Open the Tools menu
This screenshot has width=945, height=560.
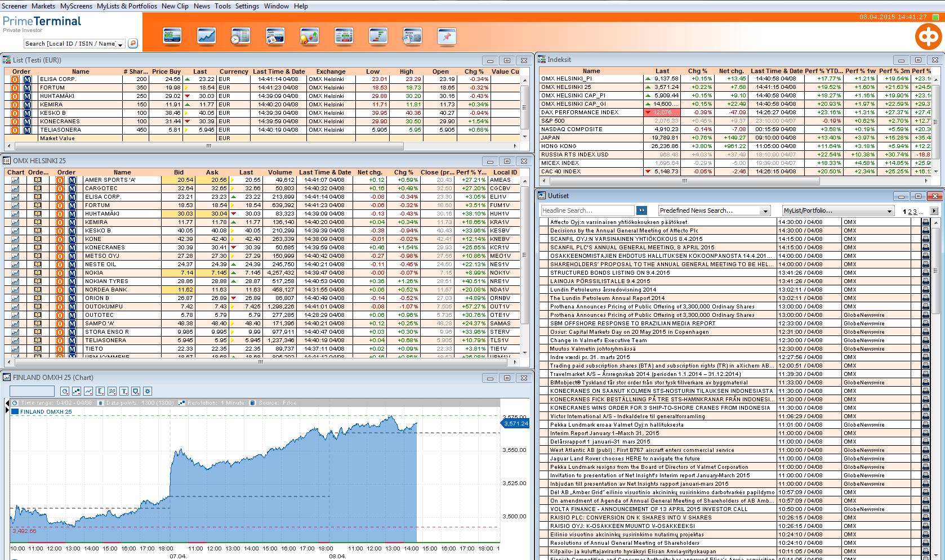point(222,6)
